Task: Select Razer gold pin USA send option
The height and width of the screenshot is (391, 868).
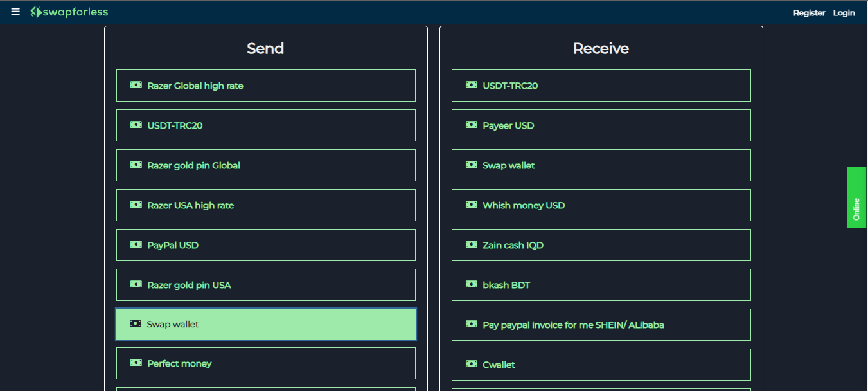Action: (265, 284)
